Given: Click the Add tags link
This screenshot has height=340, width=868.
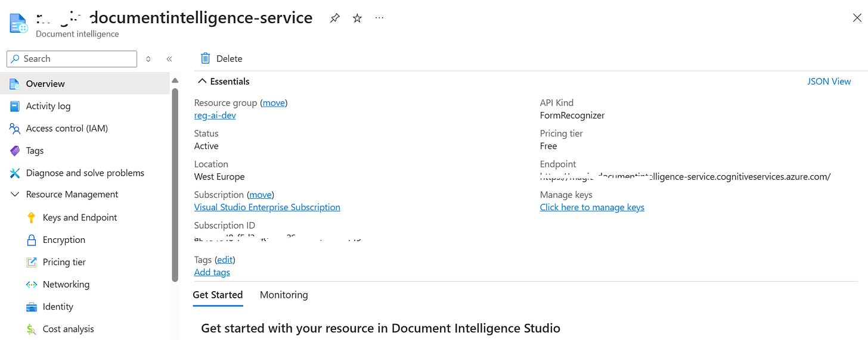Looking at the screenshot, I should (x=212, y=272).
